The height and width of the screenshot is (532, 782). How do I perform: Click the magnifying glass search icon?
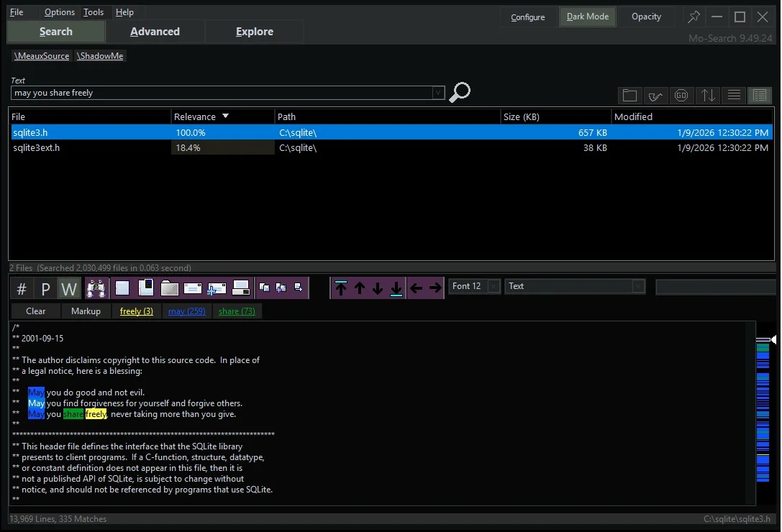459,93
